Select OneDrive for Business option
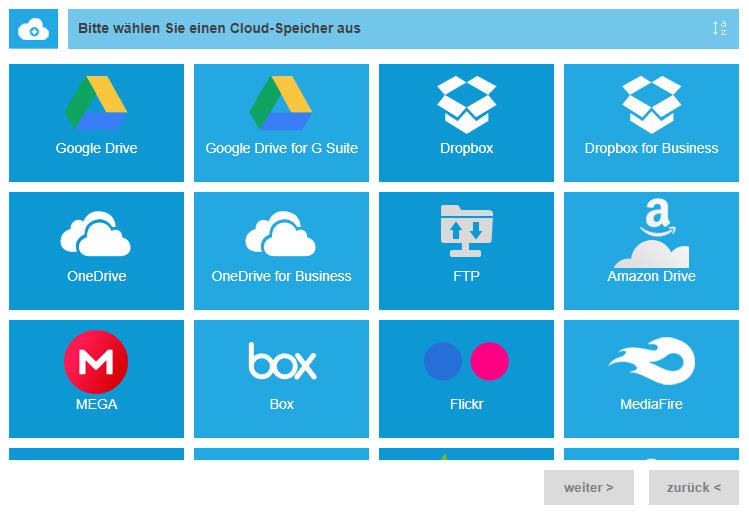This screenshot has width=749, height=514. coord(281,251)
